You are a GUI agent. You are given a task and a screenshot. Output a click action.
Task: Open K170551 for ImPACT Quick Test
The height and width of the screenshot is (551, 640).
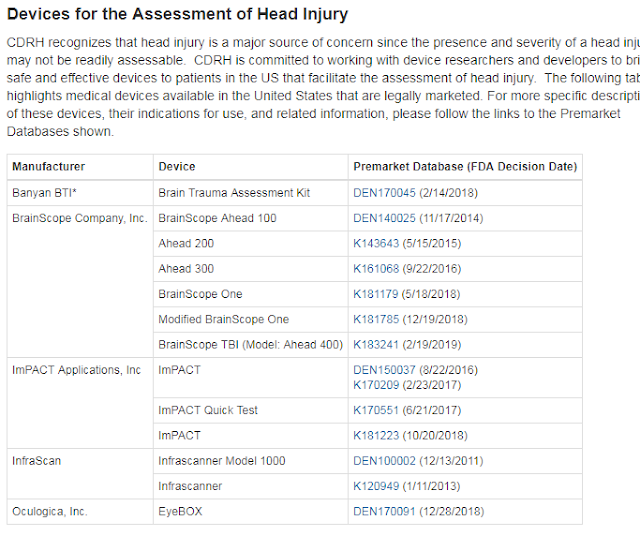tap(376, 410)
